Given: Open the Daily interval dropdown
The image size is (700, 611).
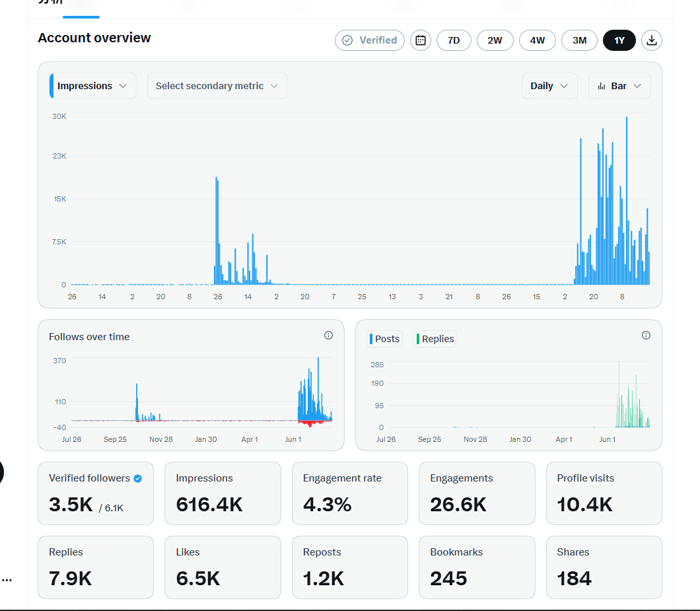Looking at the screenshot, I should pyautogui.click(x=549, y=86).
